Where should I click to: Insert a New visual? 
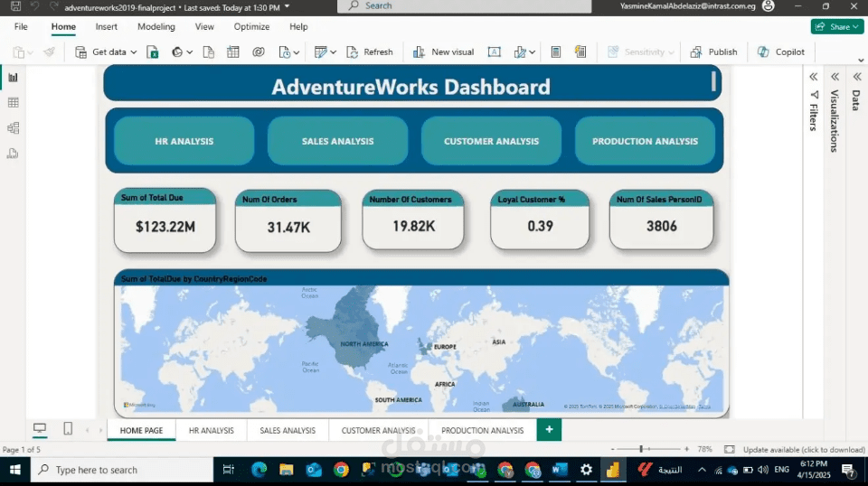(443, 52)
